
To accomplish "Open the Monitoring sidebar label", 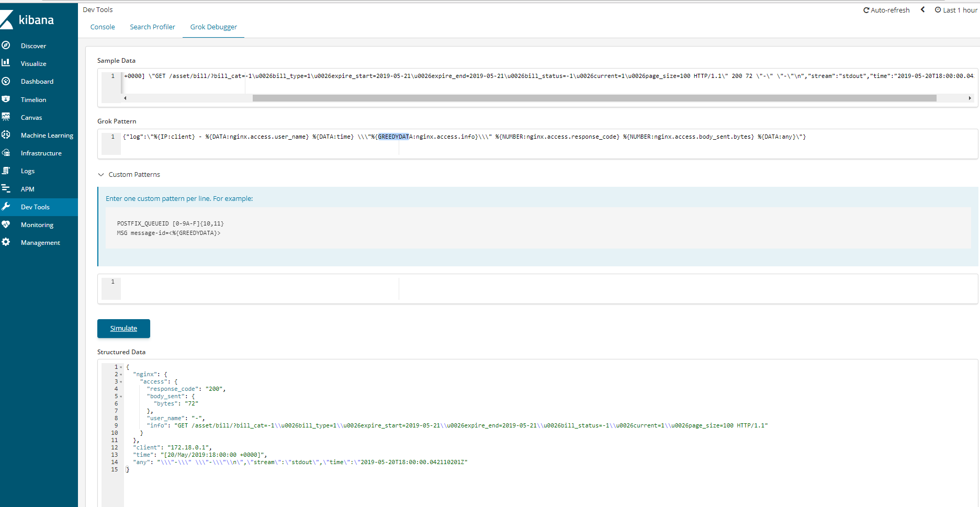I will click(x=37, y=225).
